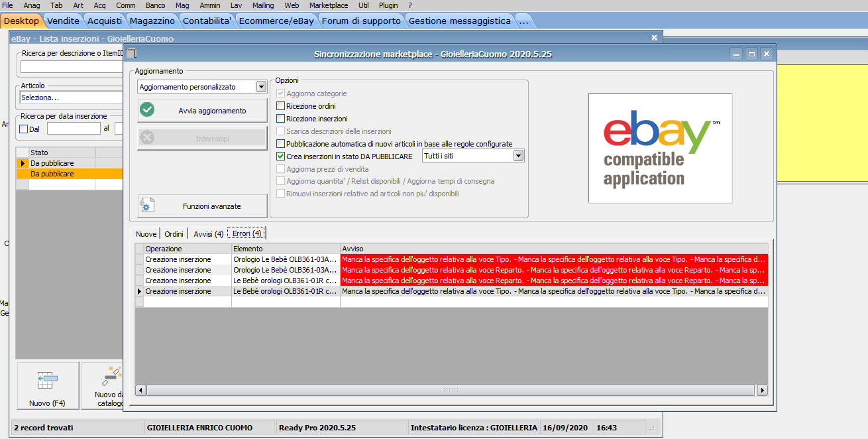868x439 pixels.
Task: Close the eBay Lista inserzioni window
Action: (655, 38)
